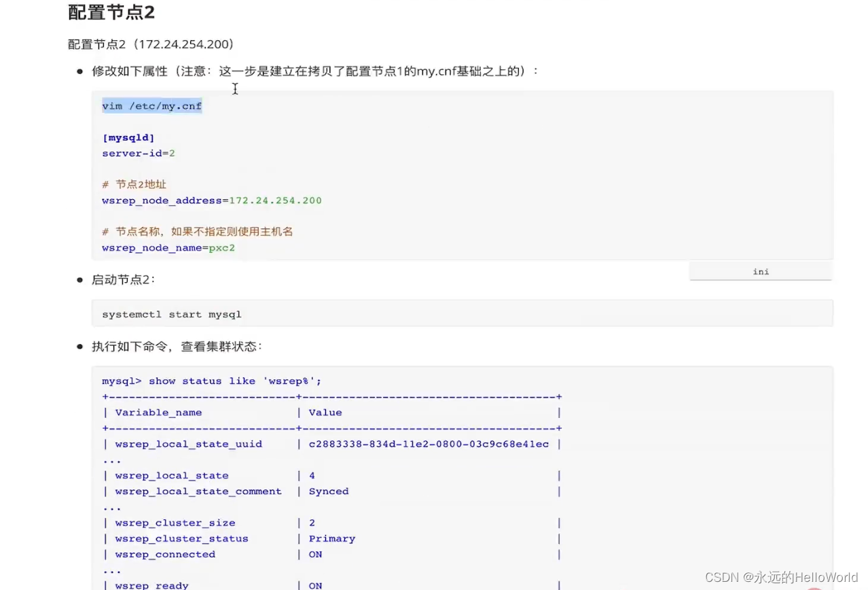Click the wsrep_node_address=172.24.254.200 line
The width and height of the screenshot is (868, 590).
point(211,200)
